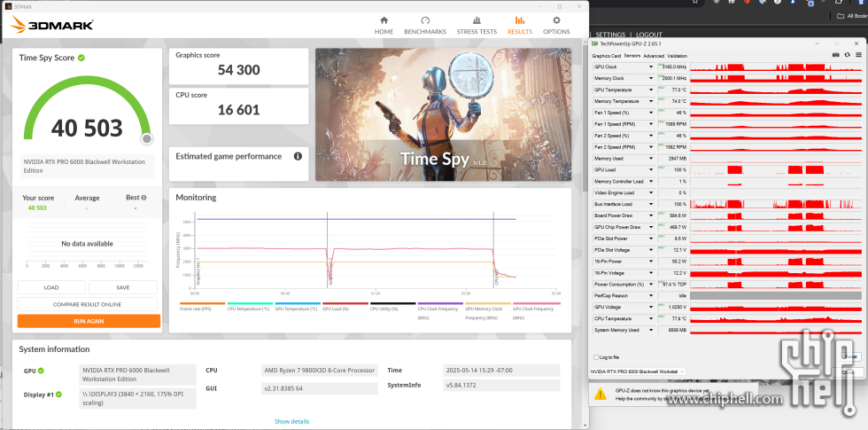Click SETTINGS link on browser page

click(610, 35)
